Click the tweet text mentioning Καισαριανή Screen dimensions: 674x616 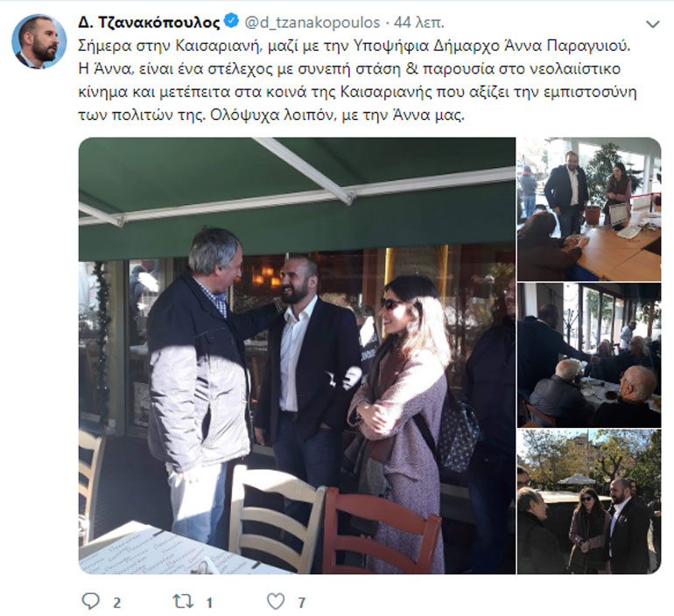[357, 80]
